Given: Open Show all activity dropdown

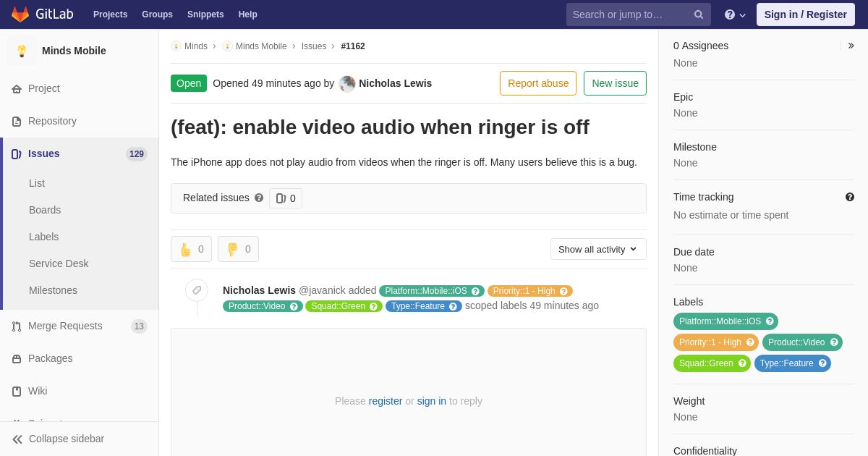Looking at the screenshot, I should tap(598, 249).
